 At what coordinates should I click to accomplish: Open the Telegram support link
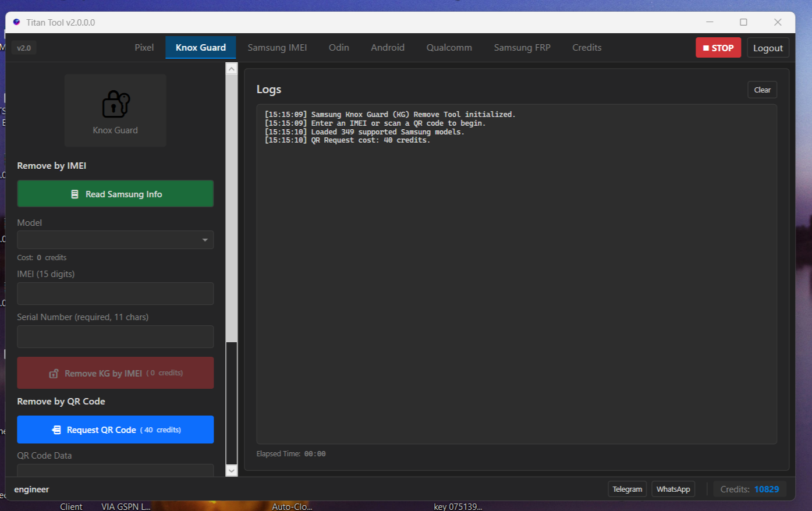click(x=627, y=489)
